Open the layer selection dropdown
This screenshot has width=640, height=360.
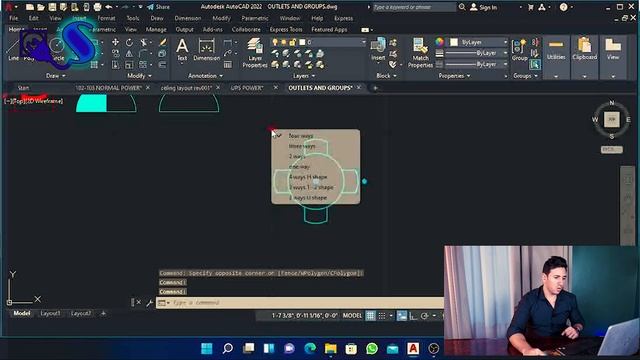363,42
